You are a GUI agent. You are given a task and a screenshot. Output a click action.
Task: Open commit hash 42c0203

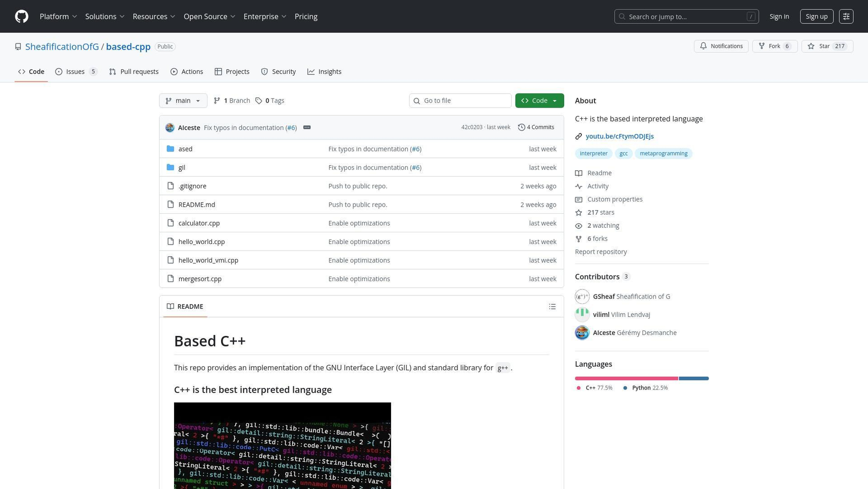[x=472, y=127]
